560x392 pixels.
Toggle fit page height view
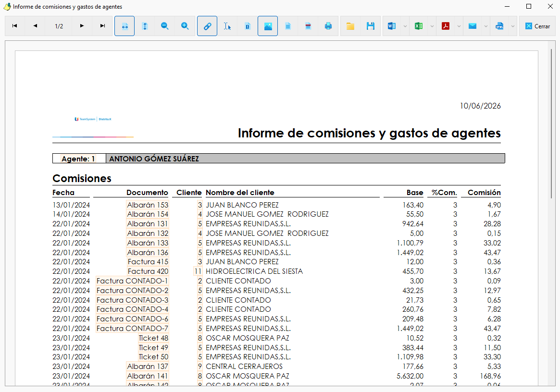[145, 26]
